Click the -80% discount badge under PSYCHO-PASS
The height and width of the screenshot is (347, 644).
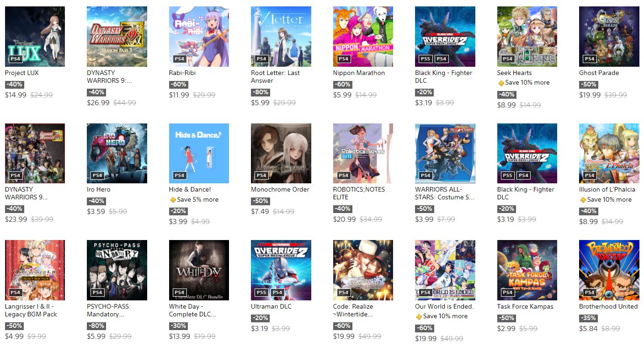(96, 326)
